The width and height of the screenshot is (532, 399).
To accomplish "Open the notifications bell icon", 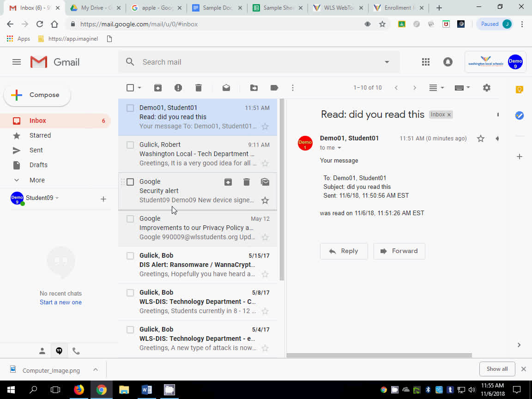I will [x=448, y=61].
